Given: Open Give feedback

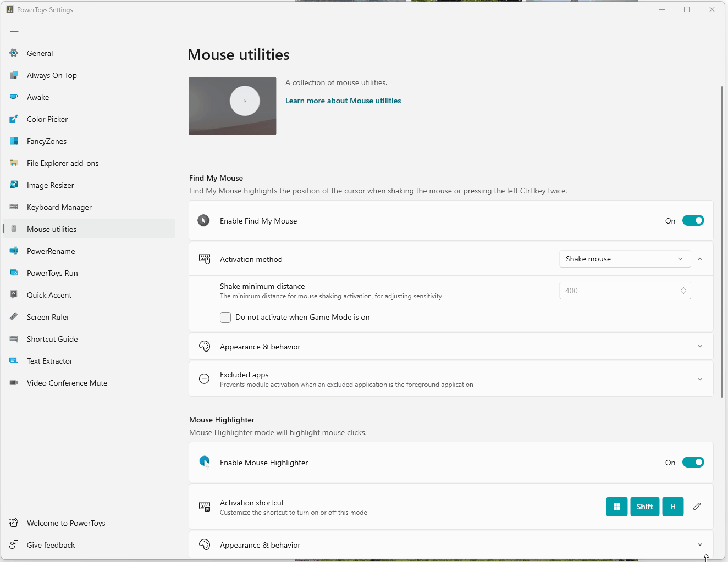Looking at the screenshot, I should point(51,544).
